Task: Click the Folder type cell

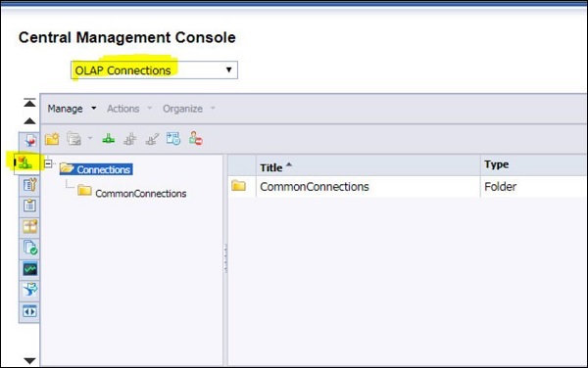Action: pos(500,186)
